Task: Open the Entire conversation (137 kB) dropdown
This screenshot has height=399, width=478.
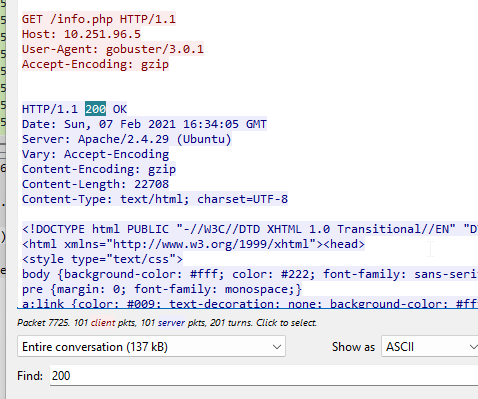Action: coord(151,347)
